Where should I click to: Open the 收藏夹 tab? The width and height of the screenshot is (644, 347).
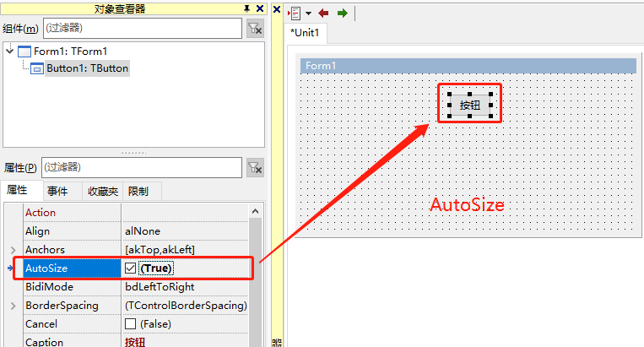point(103,192)
